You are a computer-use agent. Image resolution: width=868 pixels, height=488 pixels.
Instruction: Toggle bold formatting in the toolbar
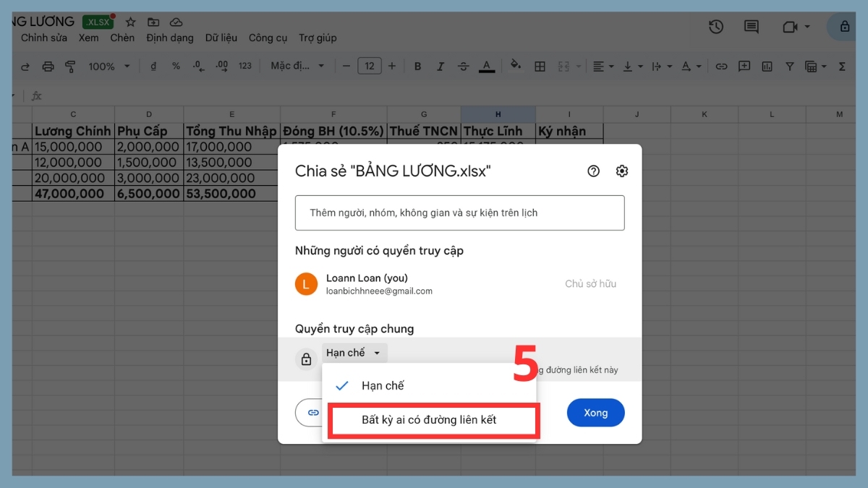[x=417, y=66]
